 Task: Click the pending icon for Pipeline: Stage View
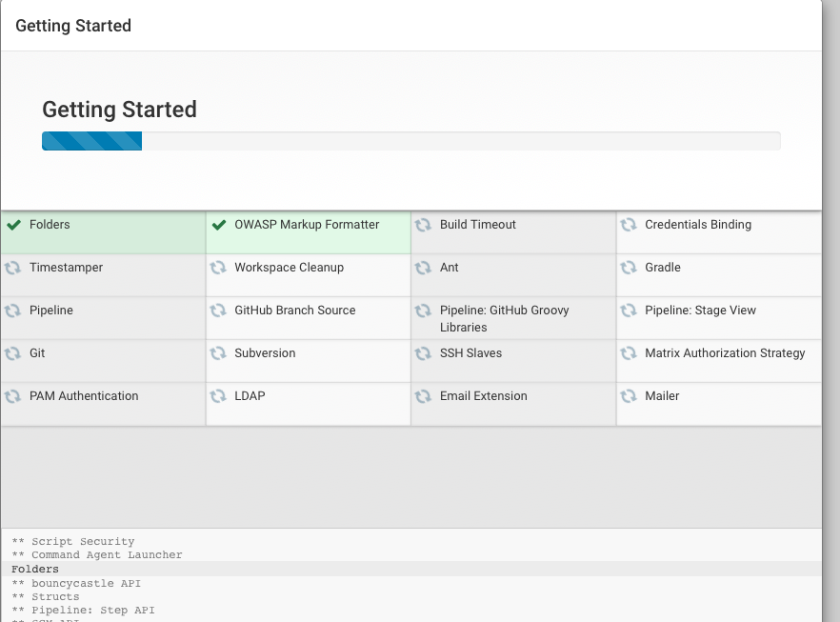click(629, 311)
